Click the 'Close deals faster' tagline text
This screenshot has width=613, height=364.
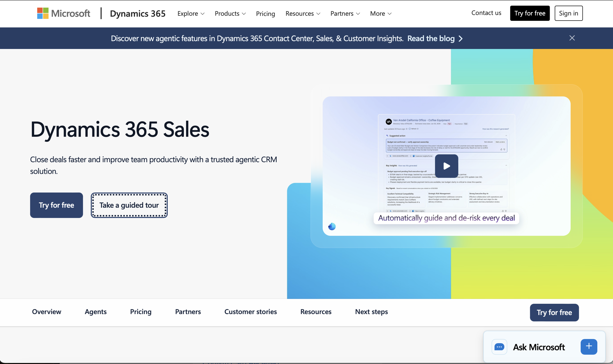(153, 165)
